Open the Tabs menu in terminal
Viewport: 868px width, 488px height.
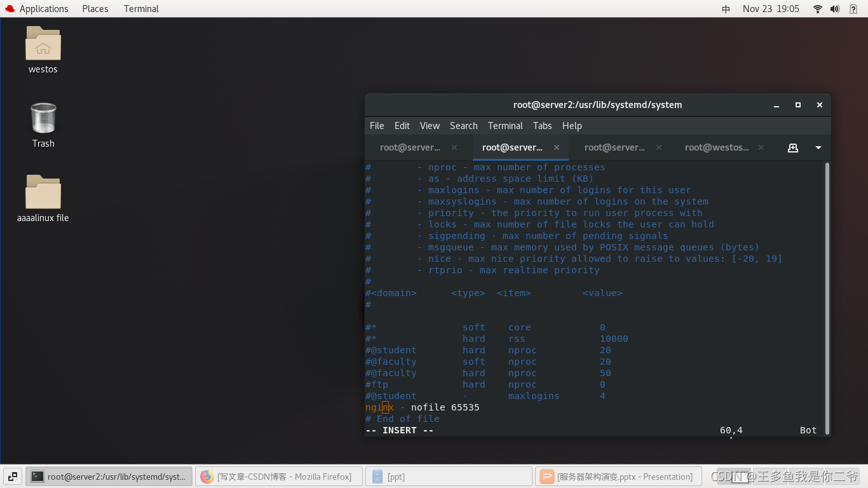point(542,126)
